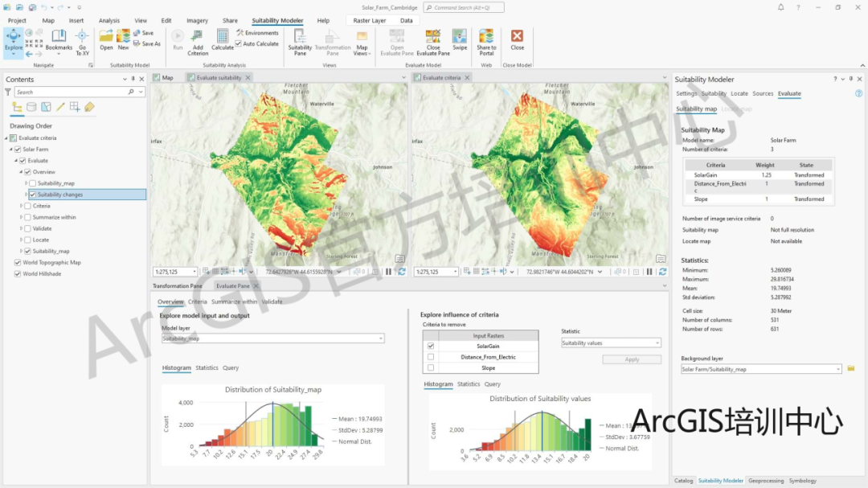Toggle Solar Farm group layer visibility
The height and width of the screenshot is (488, 868).
tap(18, 150)
